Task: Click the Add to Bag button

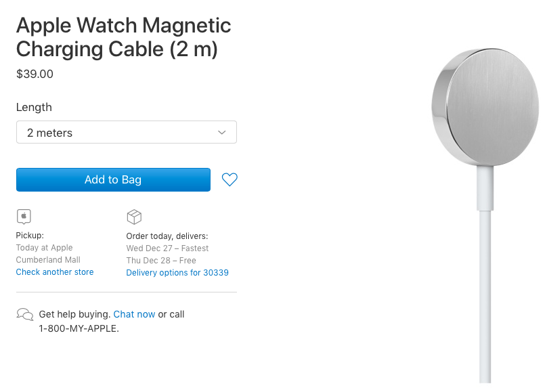Action: (113, 179)
